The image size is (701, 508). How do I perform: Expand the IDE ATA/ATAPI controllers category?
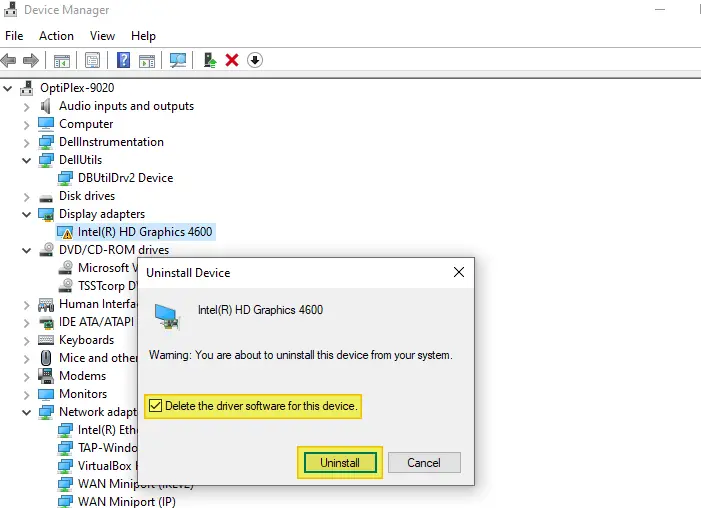(26, 323)
